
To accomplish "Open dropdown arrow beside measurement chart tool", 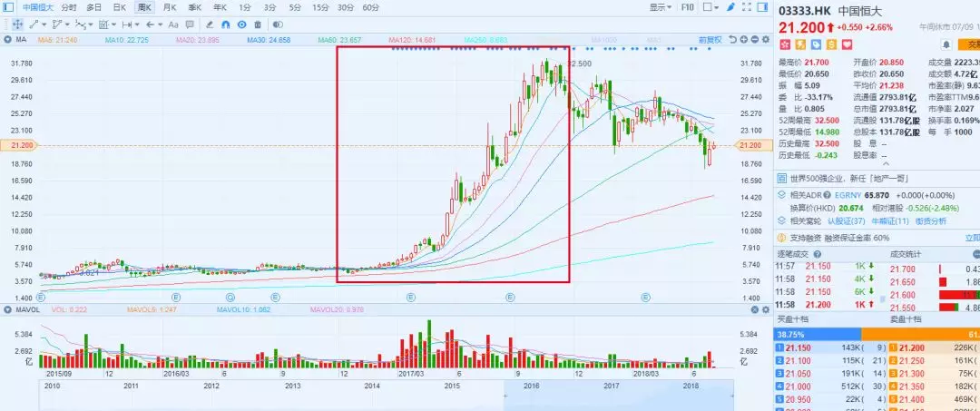I will coord(113,25).
